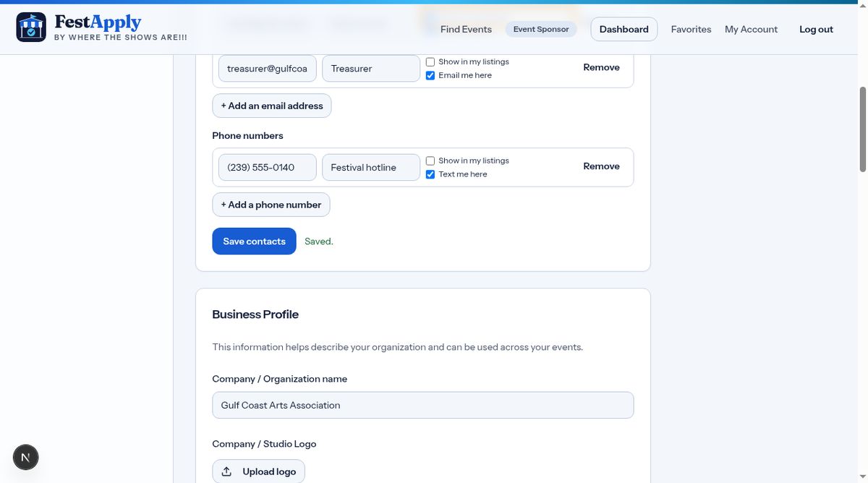Open Favorites in the top navigation

(691, 30)
